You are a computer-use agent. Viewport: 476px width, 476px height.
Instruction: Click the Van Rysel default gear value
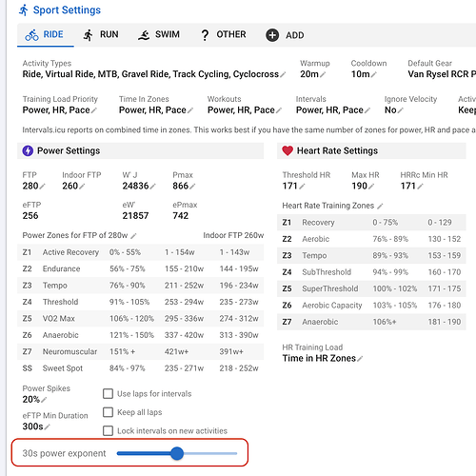point(442,74)
